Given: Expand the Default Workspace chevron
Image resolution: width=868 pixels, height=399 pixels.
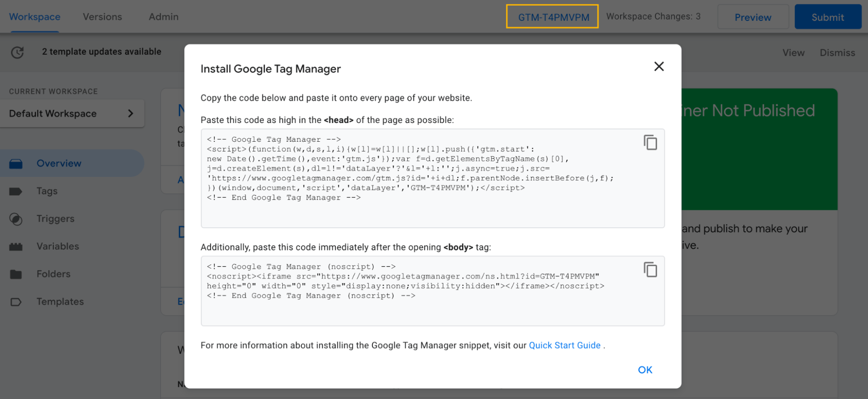Looking at the screenshot, I should coord(130,113).
